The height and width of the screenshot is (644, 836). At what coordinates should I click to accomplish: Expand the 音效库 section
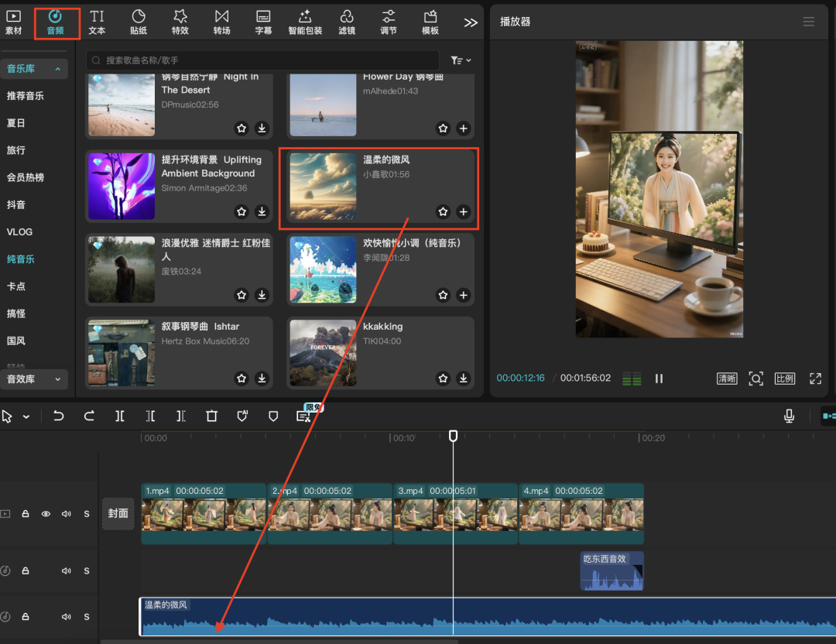(57, 379)
